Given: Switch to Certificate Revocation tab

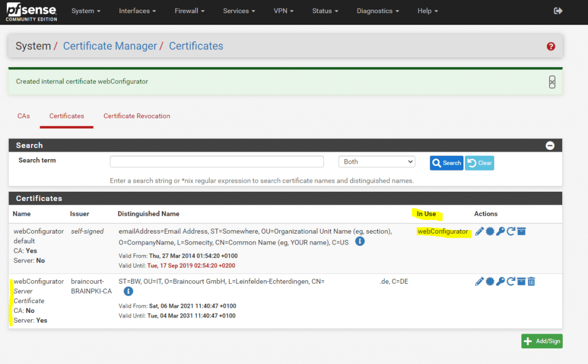Looking at the screenshot, I should click(x=137, y=116).
